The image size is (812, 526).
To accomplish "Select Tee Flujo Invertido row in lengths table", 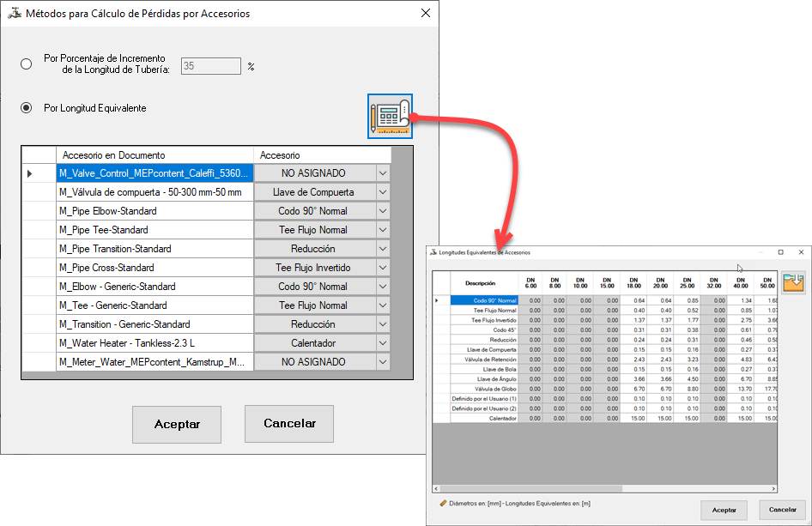I will point(484,320).
